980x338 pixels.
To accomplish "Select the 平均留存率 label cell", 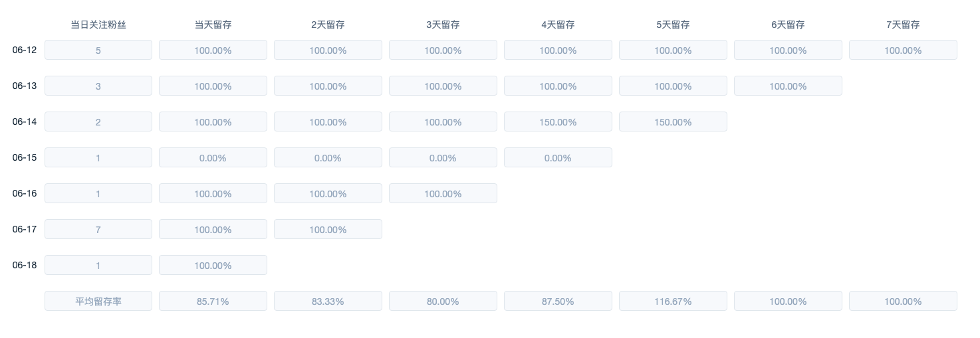I will 98,301.
